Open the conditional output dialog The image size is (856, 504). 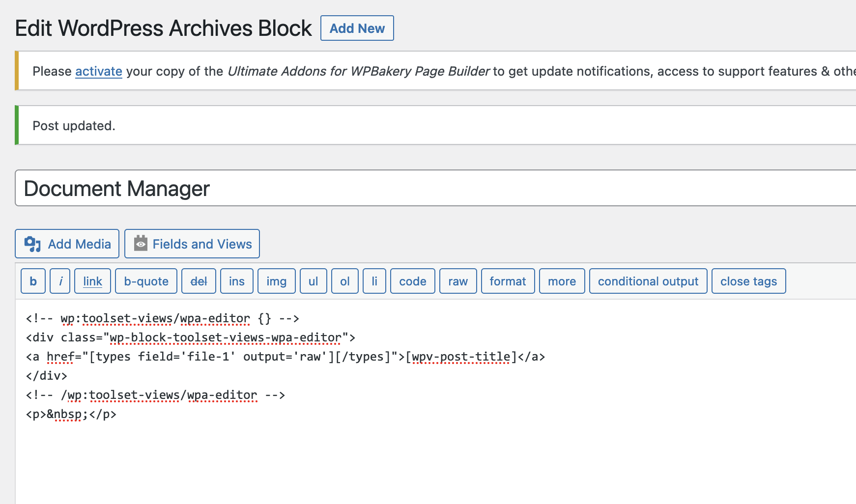click(648, 281)
